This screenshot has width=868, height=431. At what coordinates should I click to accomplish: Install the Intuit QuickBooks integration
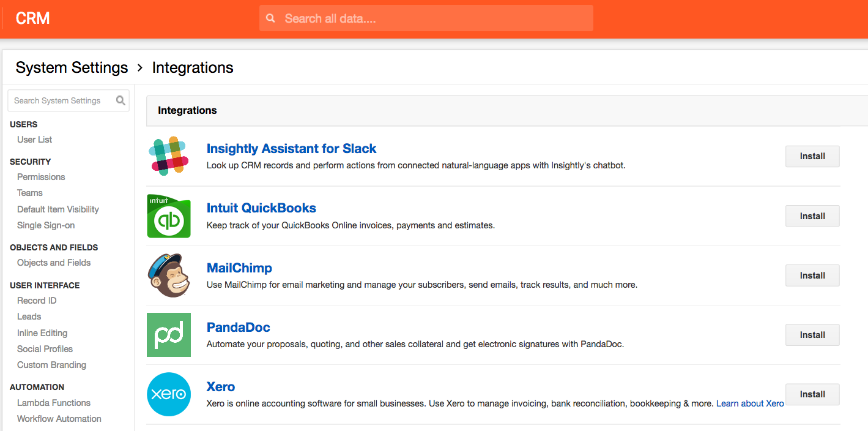coord(812,216)
